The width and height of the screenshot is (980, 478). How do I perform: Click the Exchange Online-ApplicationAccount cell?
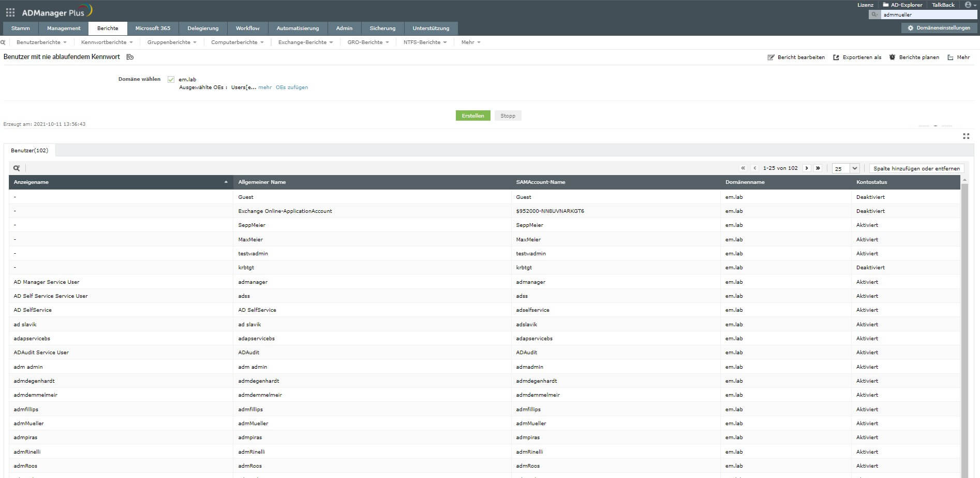(x=285, y=211)
